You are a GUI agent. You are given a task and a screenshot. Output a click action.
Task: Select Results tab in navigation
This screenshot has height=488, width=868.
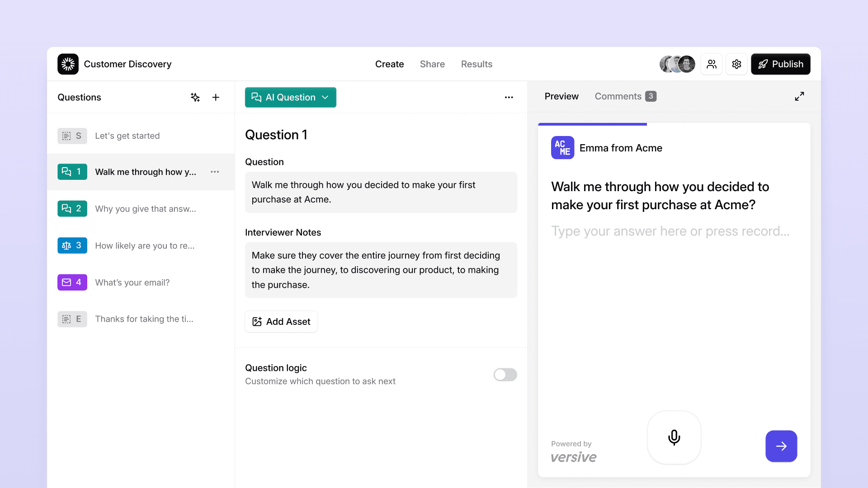(477, 64)
